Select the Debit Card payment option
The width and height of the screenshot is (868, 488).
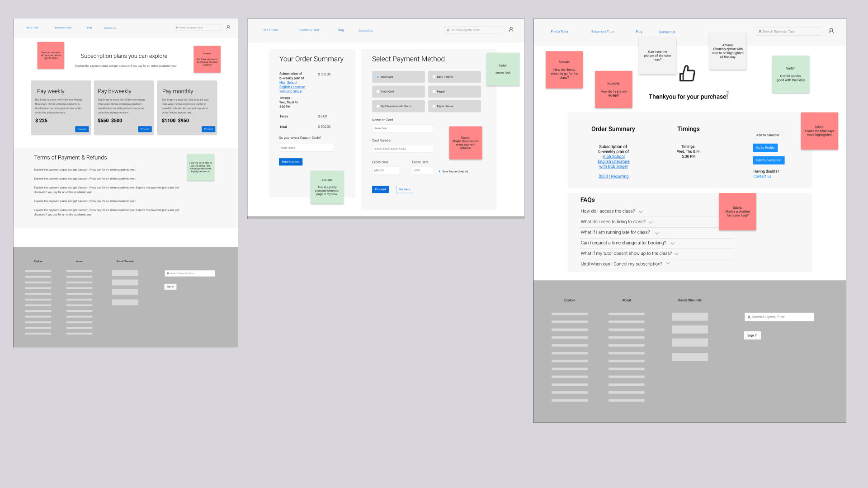click(378, 77)
